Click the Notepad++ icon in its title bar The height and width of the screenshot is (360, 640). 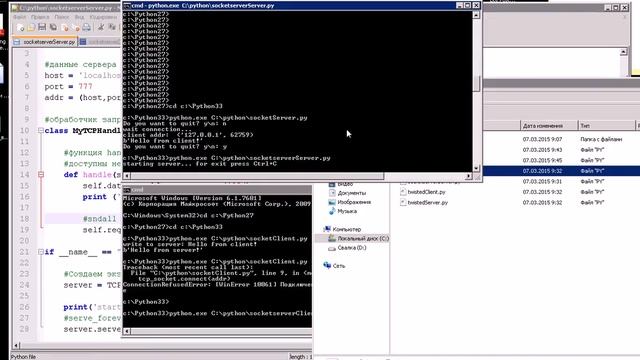click(15, 8)
